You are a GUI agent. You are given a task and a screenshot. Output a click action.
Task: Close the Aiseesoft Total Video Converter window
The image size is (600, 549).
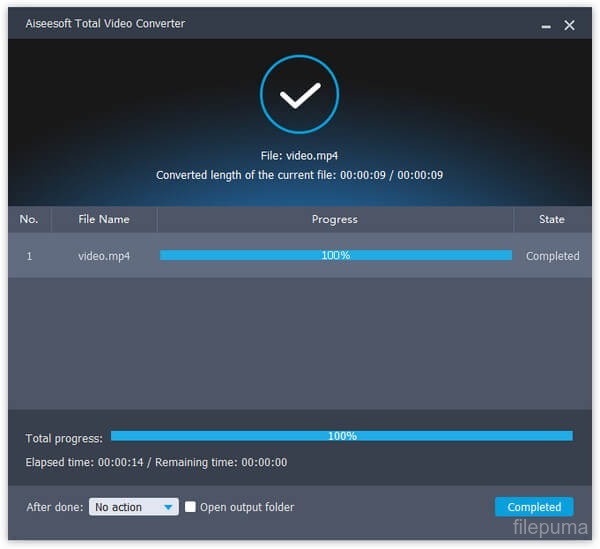570,24
